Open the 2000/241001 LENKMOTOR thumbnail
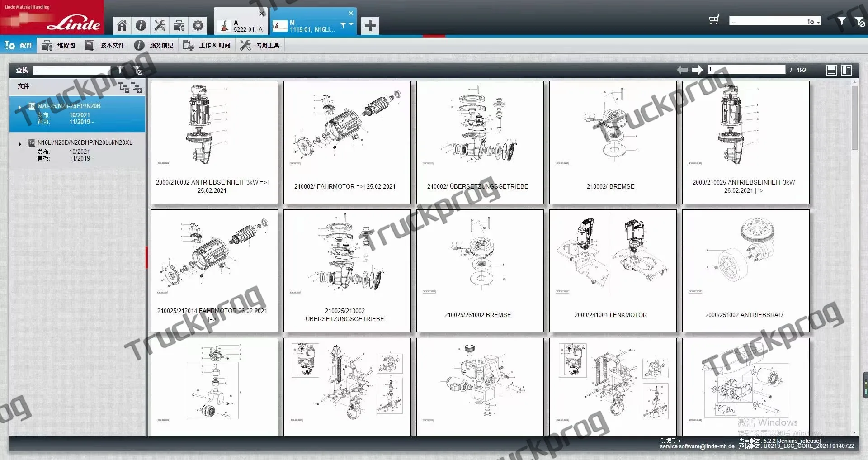Image resolution: width=868 pixels, height=460 pixels. coord(613,270)
